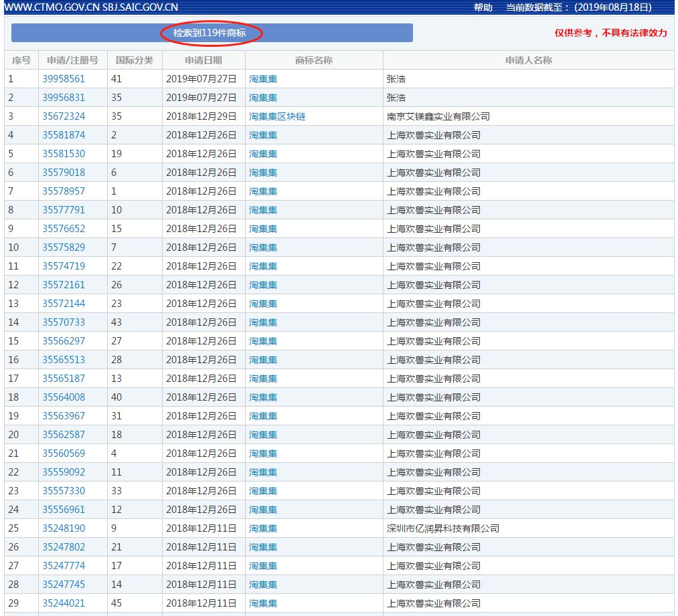Open registration number 35564008

[x=64, y=397]
